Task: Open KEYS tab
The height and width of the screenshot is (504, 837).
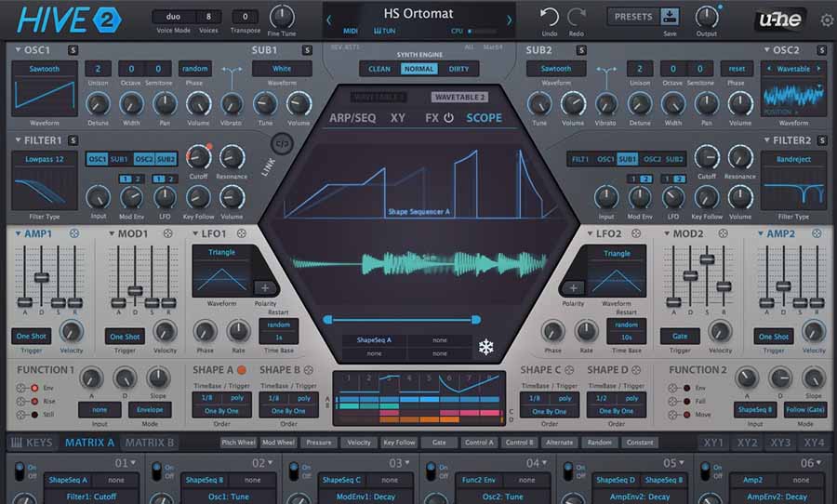Action: [32, 442]
